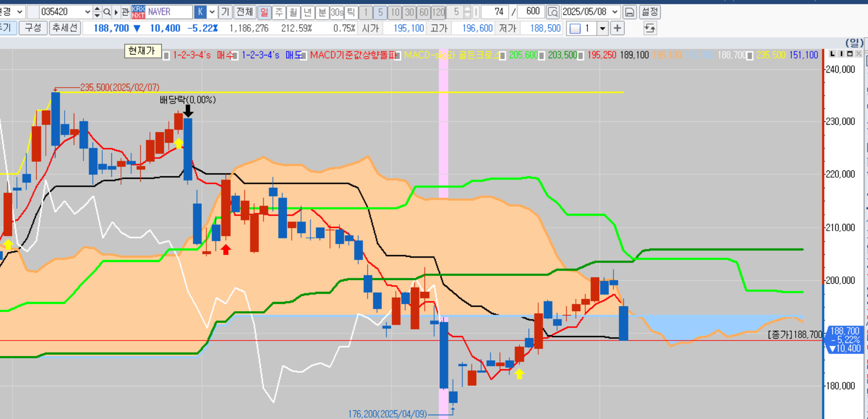
Task: Click the 120 interval button
Action: 439,12
